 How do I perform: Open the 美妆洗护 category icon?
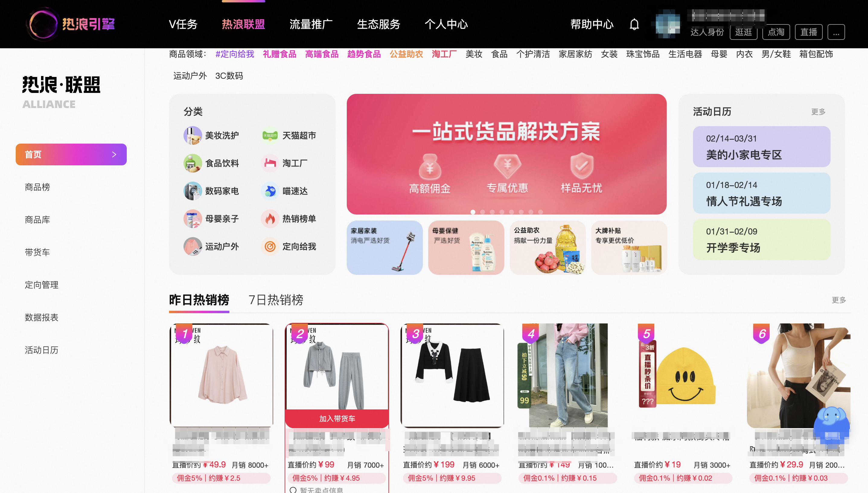click(192, 135)
